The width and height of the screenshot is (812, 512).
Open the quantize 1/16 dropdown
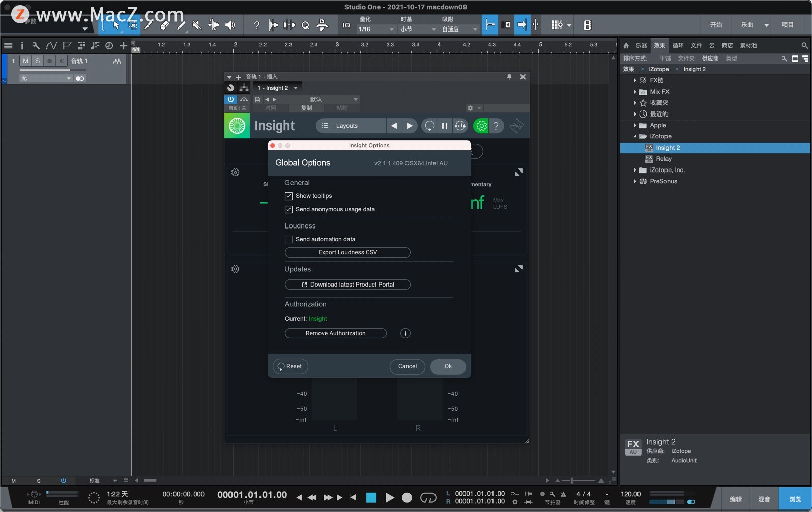tap(376, 29)
